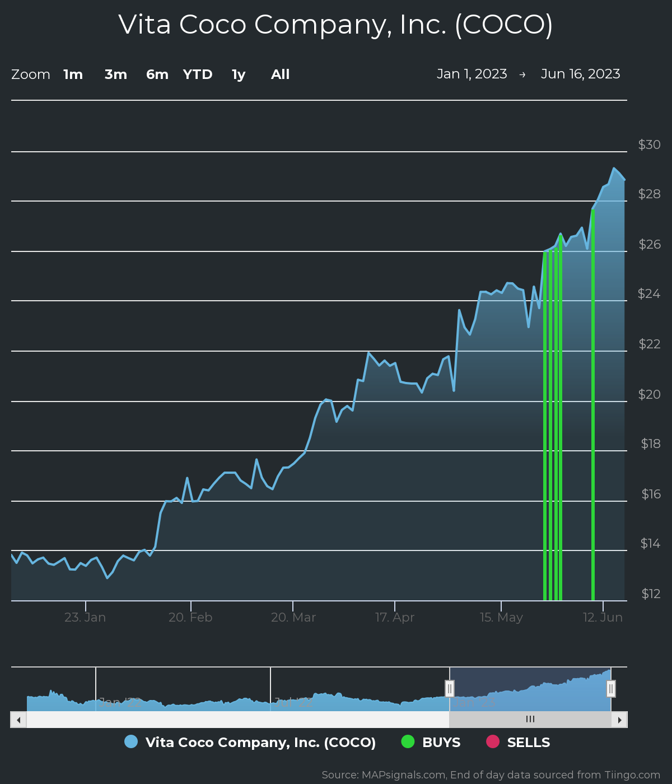Image resolution: width=672 pixels, height=784 pixels.
Task: Click the '$28' price axis label
Action: 650,194
